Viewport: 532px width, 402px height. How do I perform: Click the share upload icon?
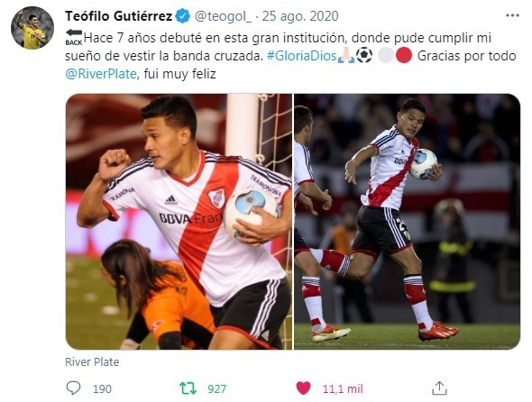tap(439, 388)
